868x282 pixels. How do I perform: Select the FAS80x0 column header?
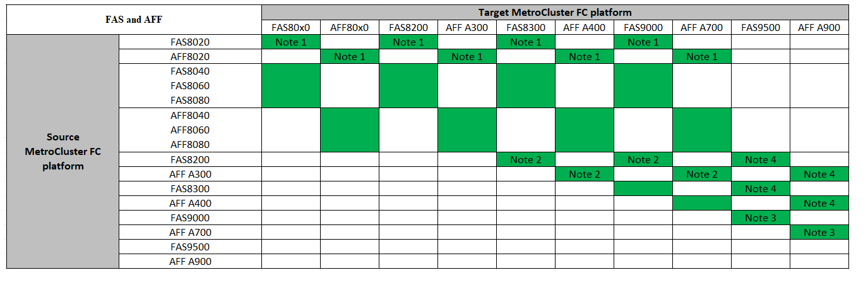click(290, 27)
